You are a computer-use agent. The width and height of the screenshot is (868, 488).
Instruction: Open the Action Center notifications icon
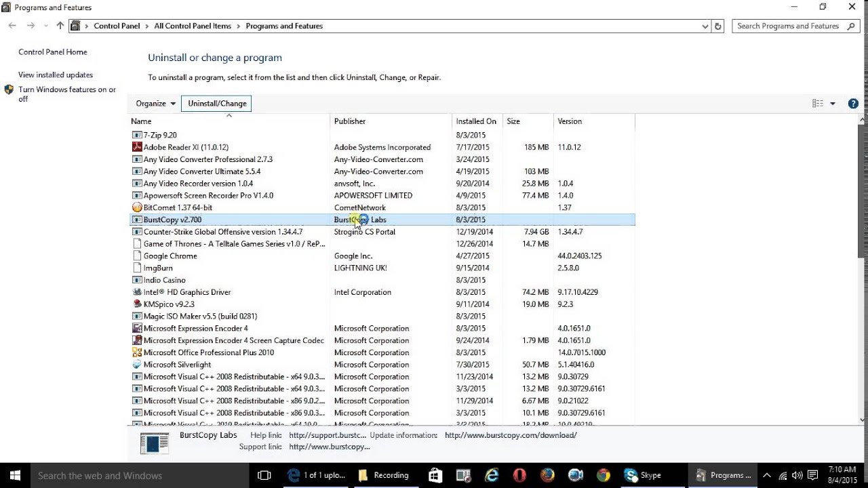[814, 475]
